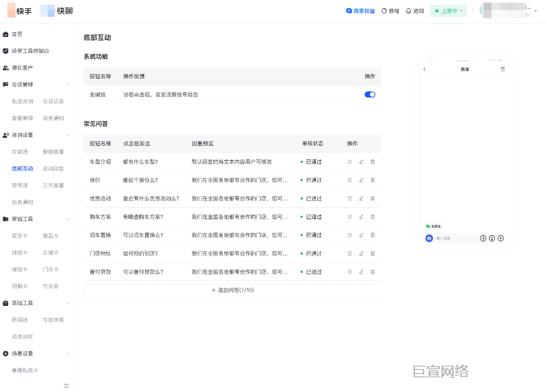Click the voice icon in phone preview input bar
The height and width of the screenshot is (392, 546).
[x=483, y=238]
